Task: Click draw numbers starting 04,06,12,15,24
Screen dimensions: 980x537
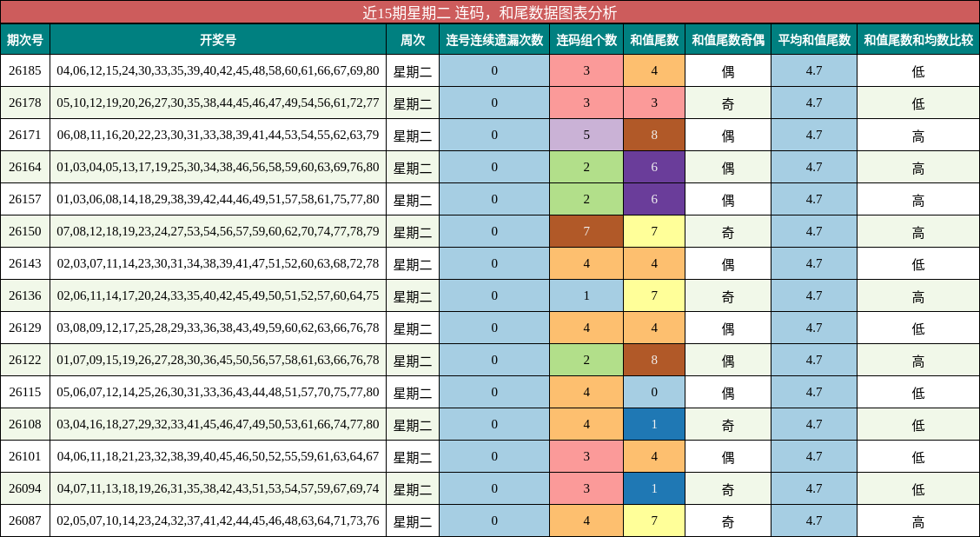Action: pos(218,70)
